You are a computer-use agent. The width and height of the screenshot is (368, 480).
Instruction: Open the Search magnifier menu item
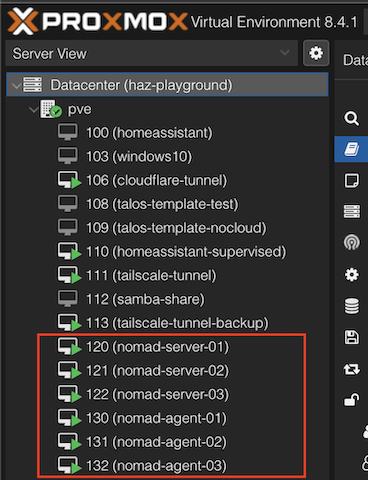point(351,119)
